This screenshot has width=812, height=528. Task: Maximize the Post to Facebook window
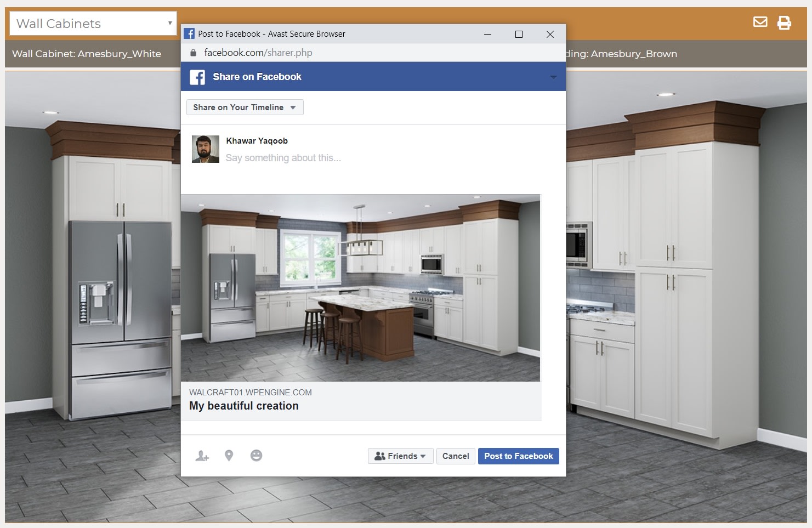[x=519, y=34]
